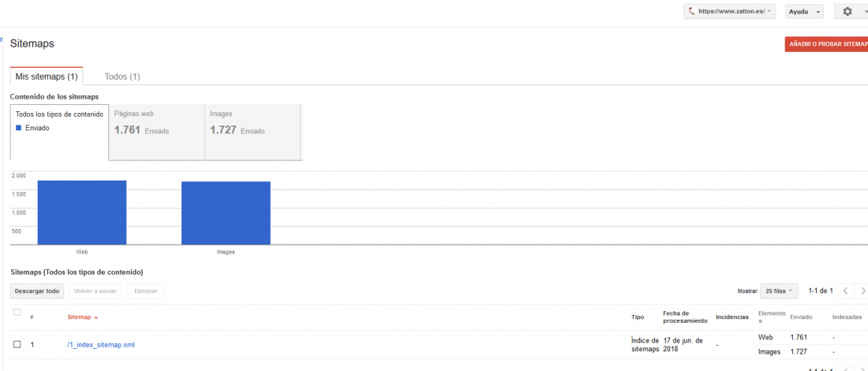Image resolution: width=868 pixels, height=371 pixels.
Task: Select the Images content tab
Action: pos(253,133)
